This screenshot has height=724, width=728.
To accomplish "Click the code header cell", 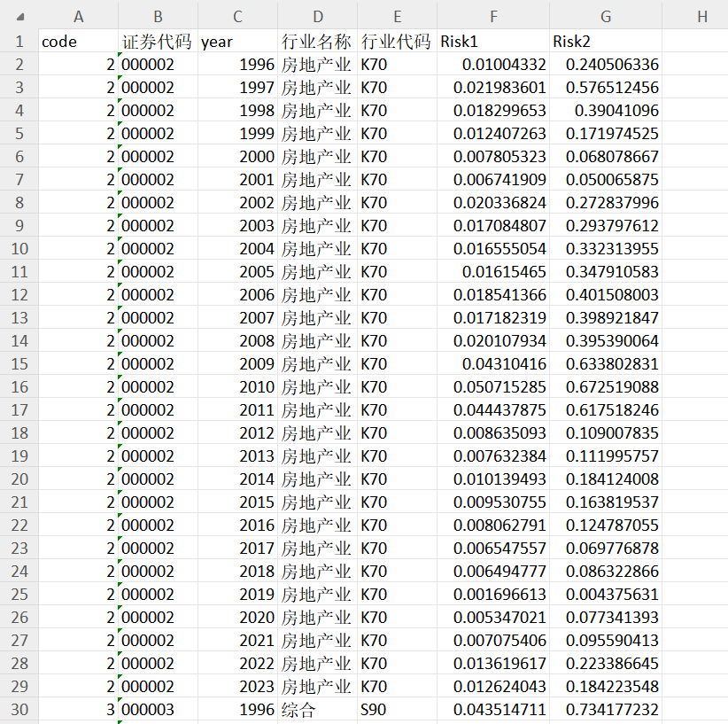I will (x=78, y=42).
